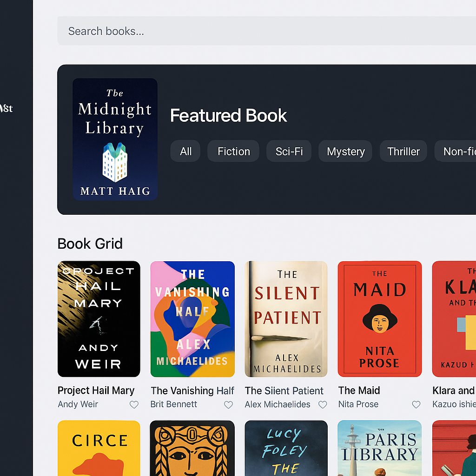This screenshot has width=476, height=476.
Task: Open The Maid book cover
Action: point(380,319)
